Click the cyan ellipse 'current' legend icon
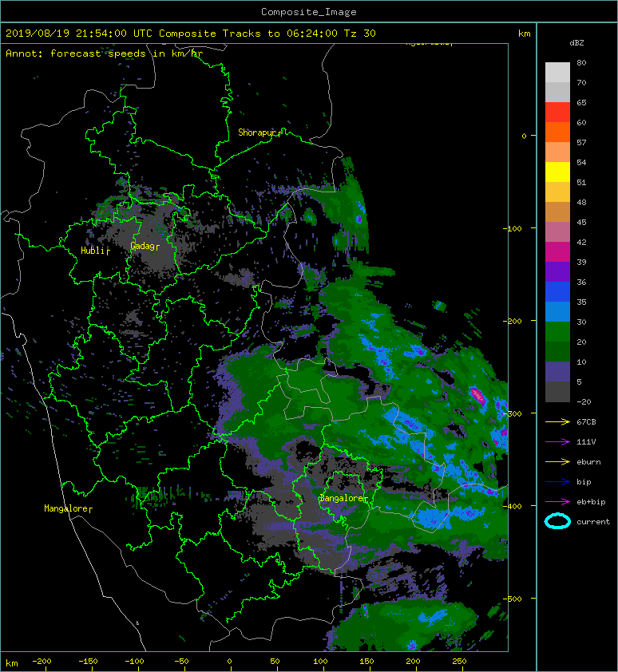The width and height of the screenshot is (618, 672). coord(557,521)
